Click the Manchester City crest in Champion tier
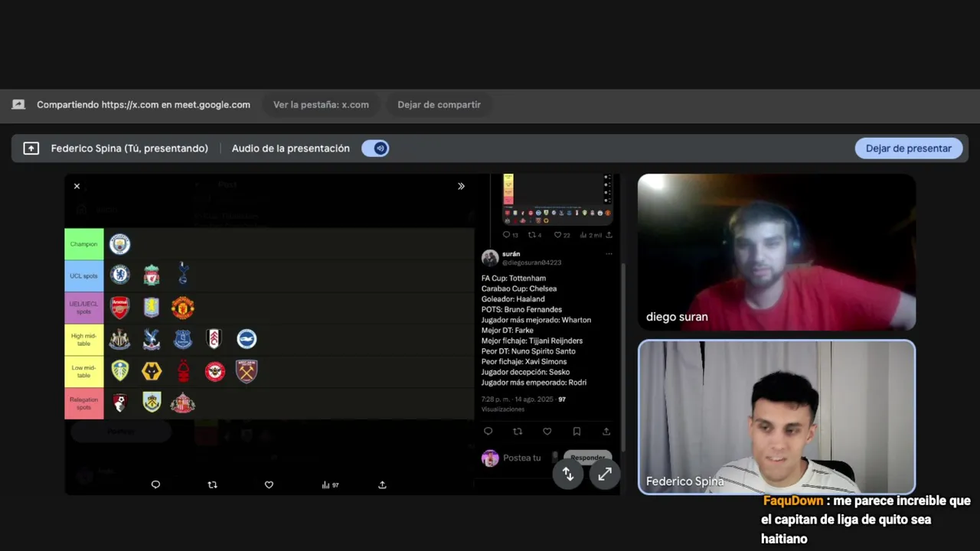 click(119, 244)
